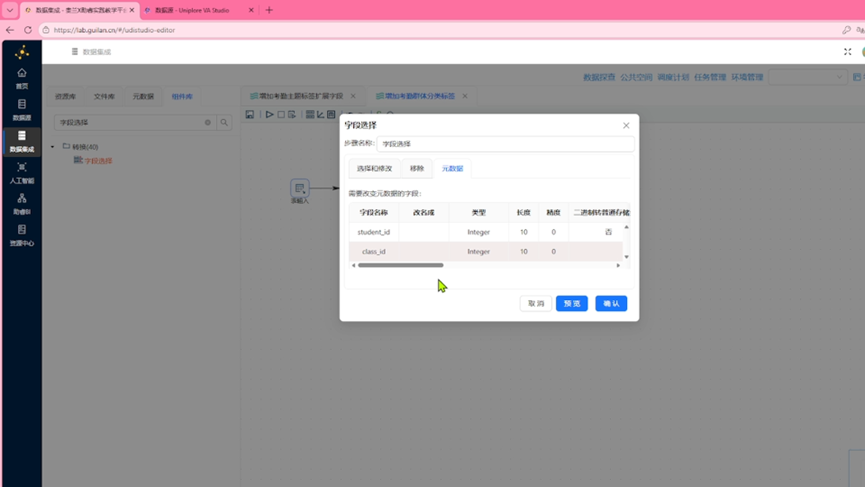The image size is (865, 487).
Task: Open the 选择和修改 dialog tab
Action: [x=374, y=169]
